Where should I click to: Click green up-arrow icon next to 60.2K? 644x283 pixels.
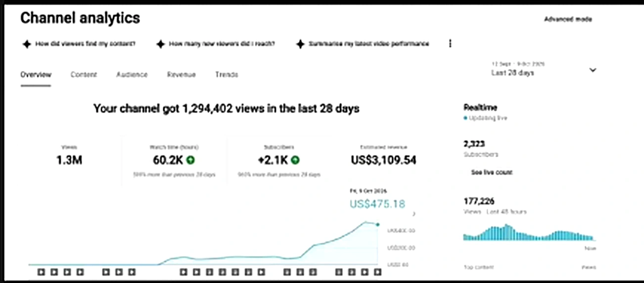tap(190, 160)
